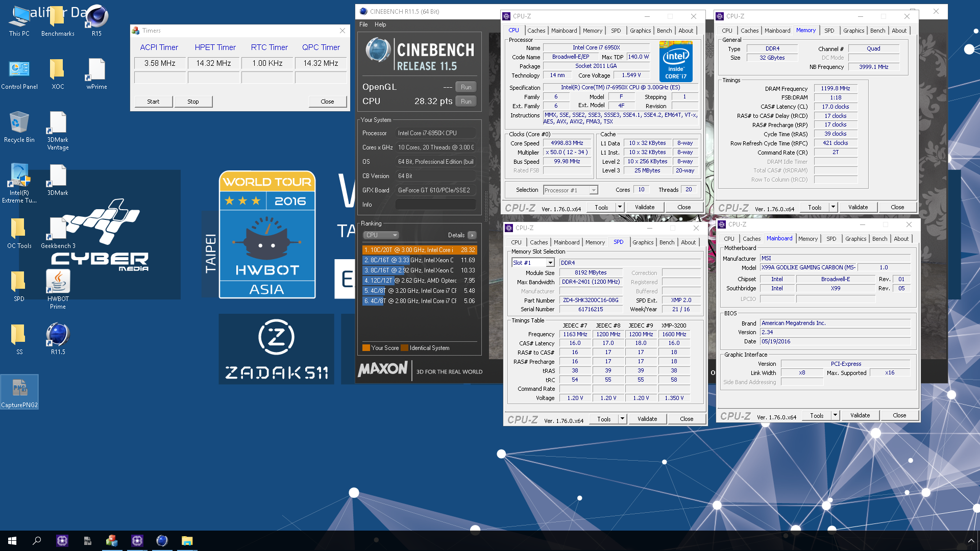Select ranking row 2 8C/16T 3.33 GHz Xeon
Viewport: 980px width, 551px height.
tap(420, 260)
